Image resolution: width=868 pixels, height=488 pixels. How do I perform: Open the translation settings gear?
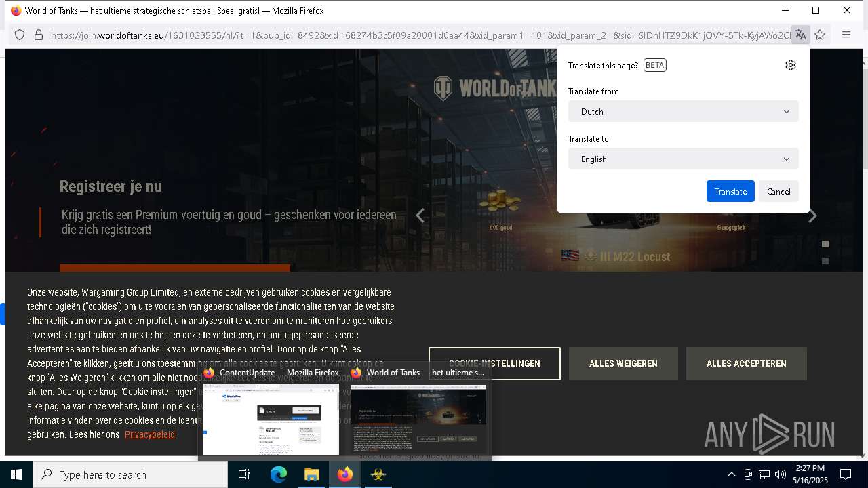[790, 65]
